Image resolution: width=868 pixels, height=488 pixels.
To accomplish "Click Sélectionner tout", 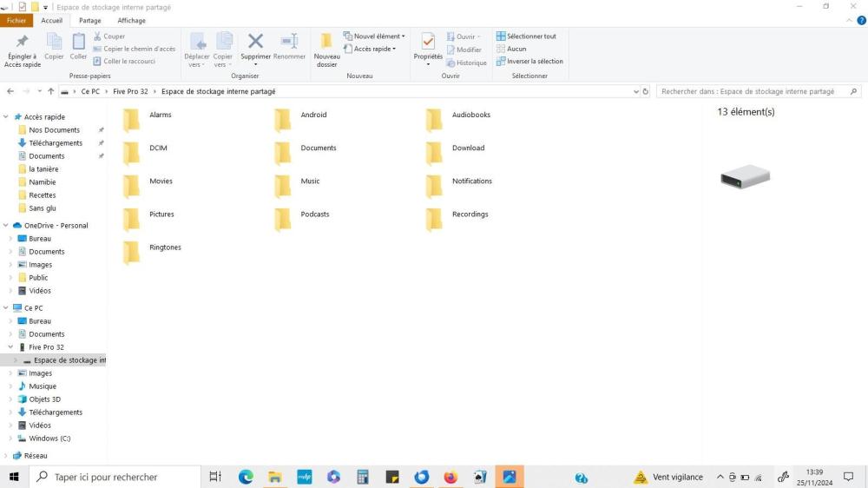I will [527, 36].
